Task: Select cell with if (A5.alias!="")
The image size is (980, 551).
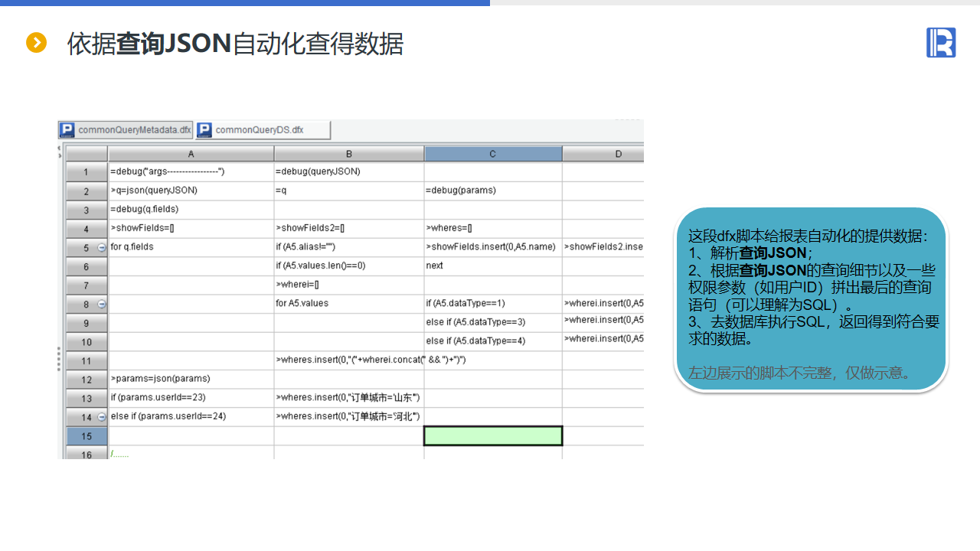Action: [349, 247]
